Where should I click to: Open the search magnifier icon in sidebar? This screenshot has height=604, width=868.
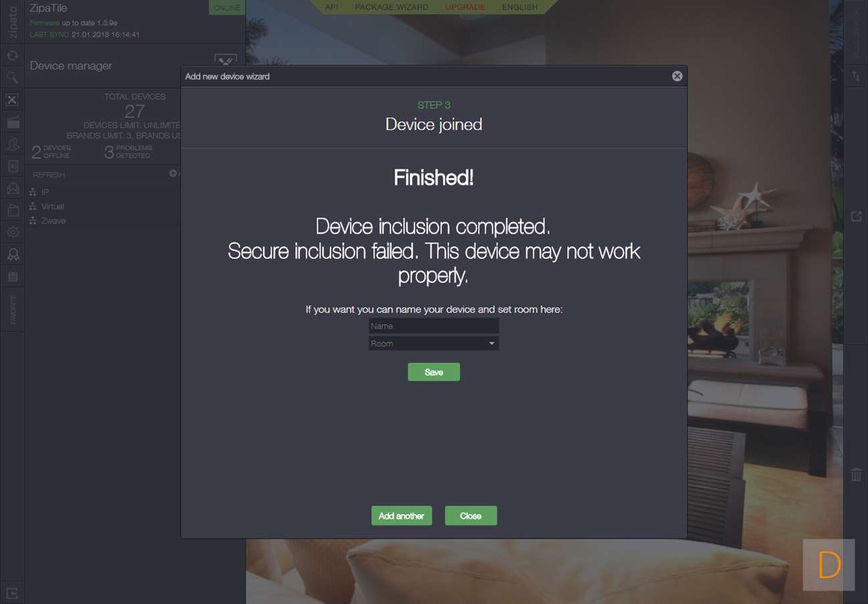pyautogui.click(x=12, y=78)
